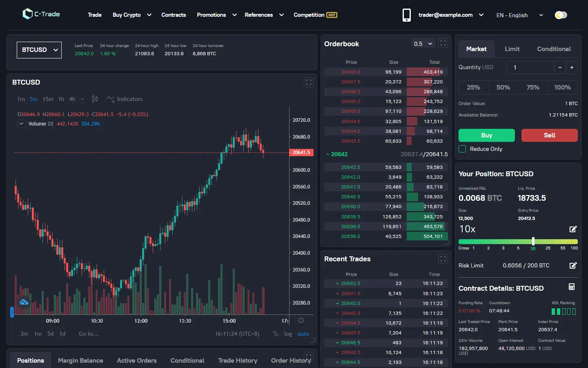
Task: Edit the 10x leverage setting
Action: [573, 229]
